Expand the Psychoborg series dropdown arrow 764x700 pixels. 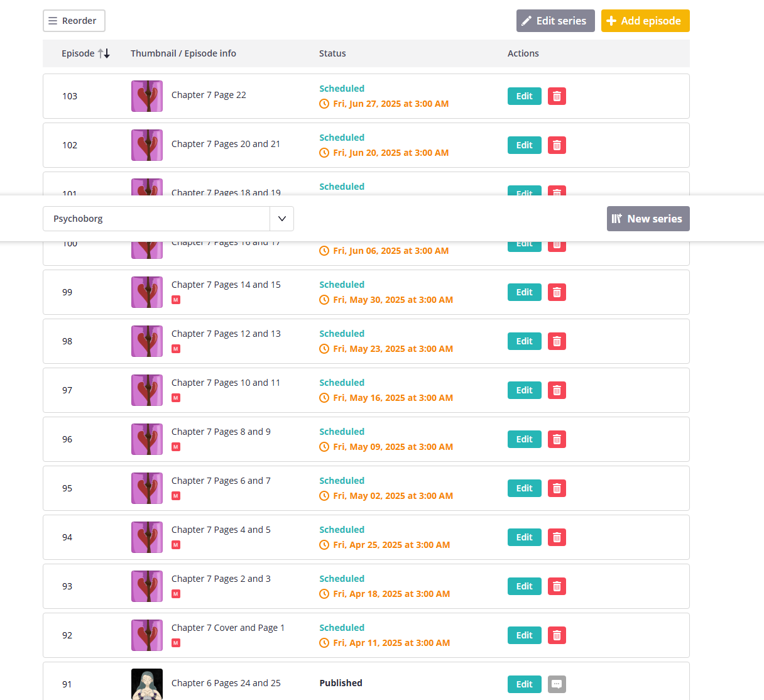pyautogui.click(x=281, y=219)
